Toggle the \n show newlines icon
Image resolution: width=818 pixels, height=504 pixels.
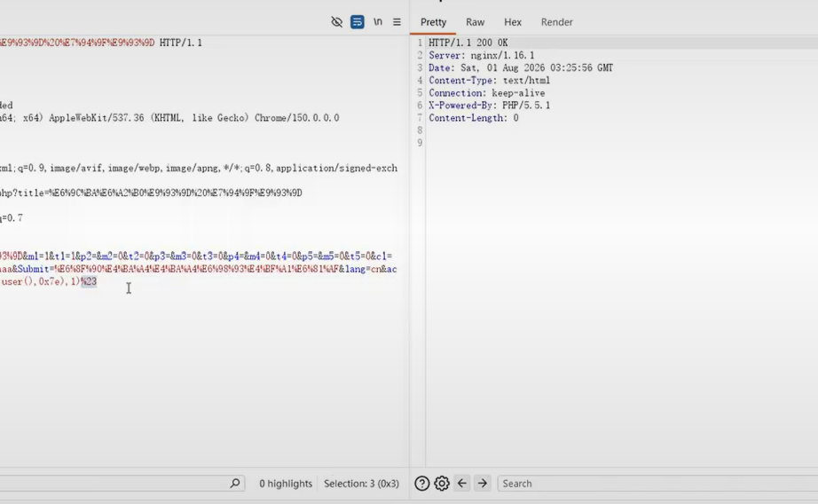click(378, 22)
